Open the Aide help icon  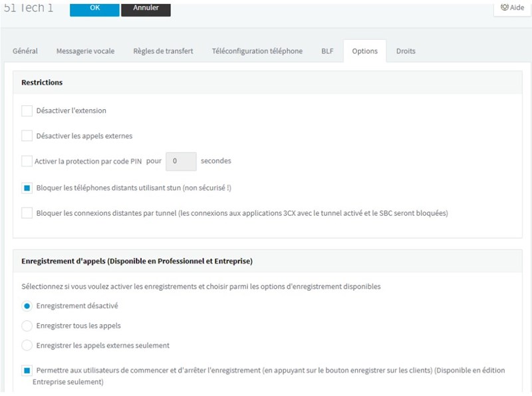point(512,8)
